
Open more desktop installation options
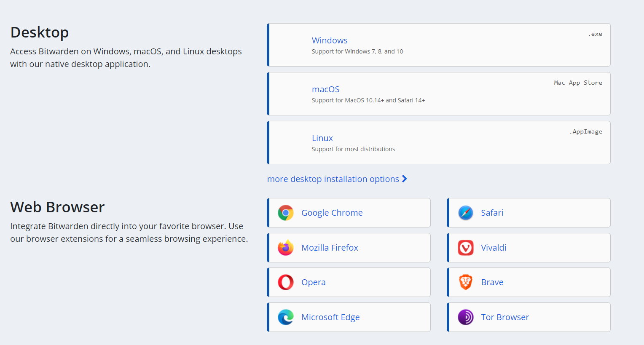click(337, 179)
